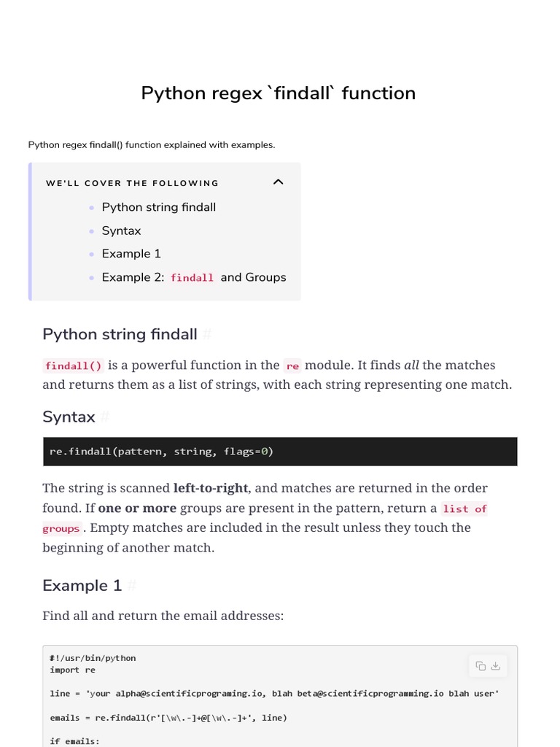The image size is (560, 747).
Task: Click the page title 'Python regex findall function'
Action: coord(279,93)
